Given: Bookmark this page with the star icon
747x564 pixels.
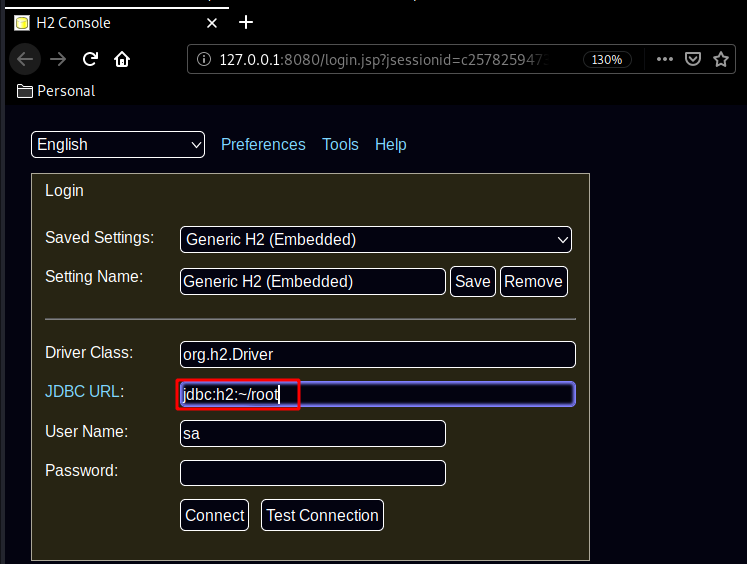Looking at the screenshot, I should 720,59.
